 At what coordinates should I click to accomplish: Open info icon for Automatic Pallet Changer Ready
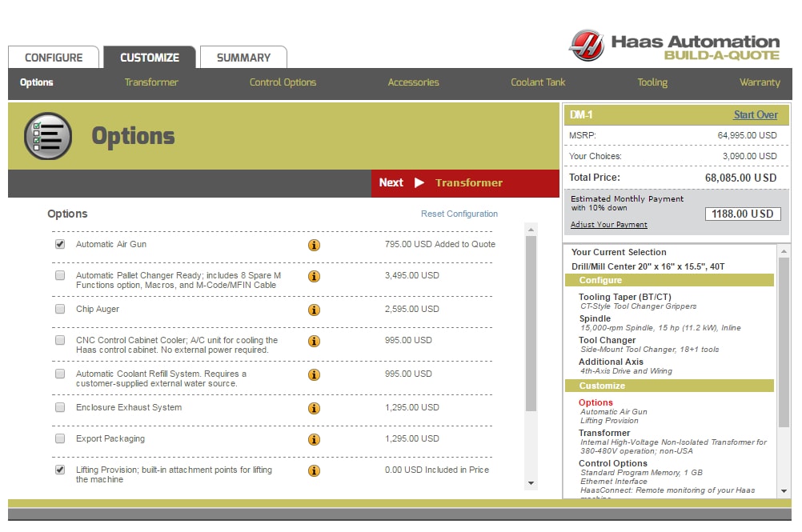coord(314,277)
